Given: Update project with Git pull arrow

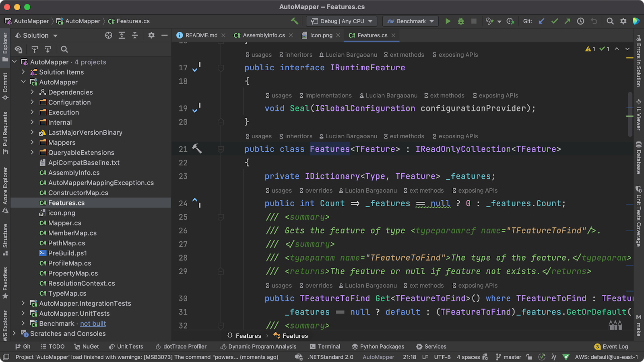Looking at the screenshot, I should coord(541,21).
